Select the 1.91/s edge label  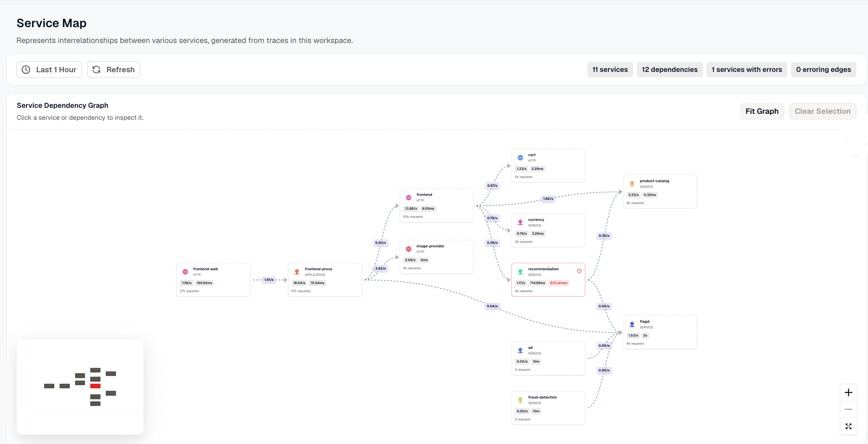(x=269, y=280)
